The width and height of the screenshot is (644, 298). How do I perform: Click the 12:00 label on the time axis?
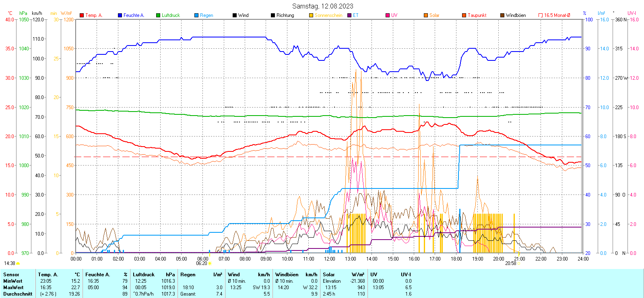tap(329, 259)
